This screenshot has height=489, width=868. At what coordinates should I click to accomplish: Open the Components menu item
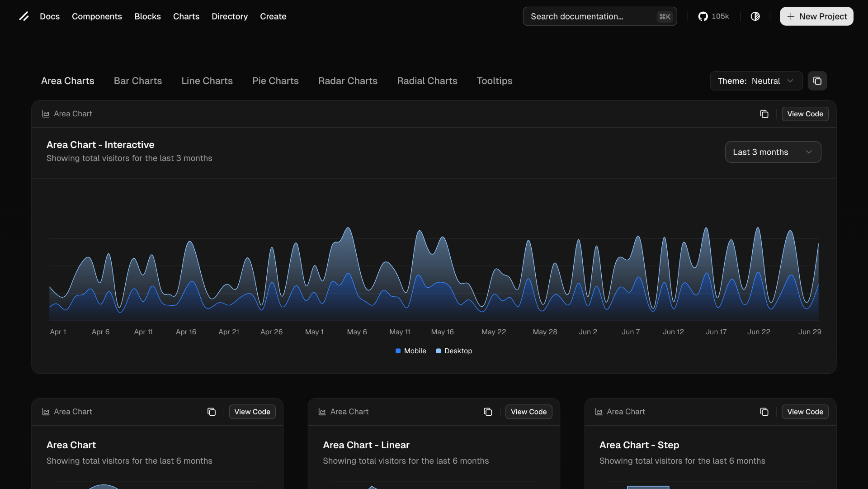[x=97, y=16]
